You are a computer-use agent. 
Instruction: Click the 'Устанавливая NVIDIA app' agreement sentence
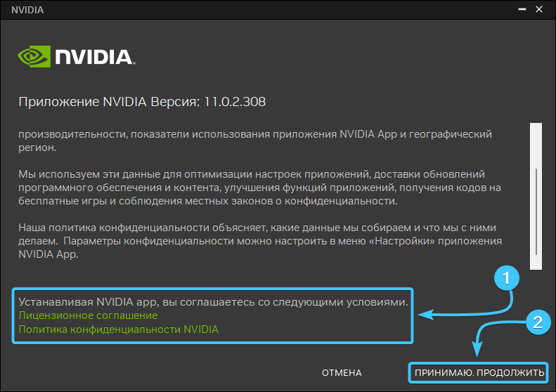[x=213, y=301]
